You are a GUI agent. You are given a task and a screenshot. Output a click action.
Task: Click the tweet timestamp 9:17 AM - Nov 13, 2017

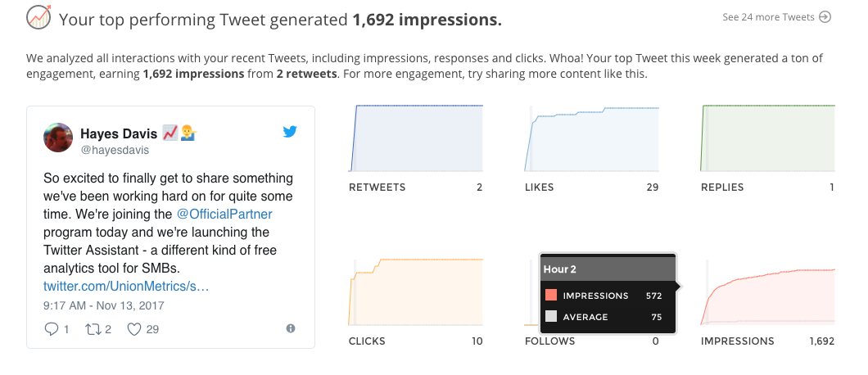pos(104,305)
